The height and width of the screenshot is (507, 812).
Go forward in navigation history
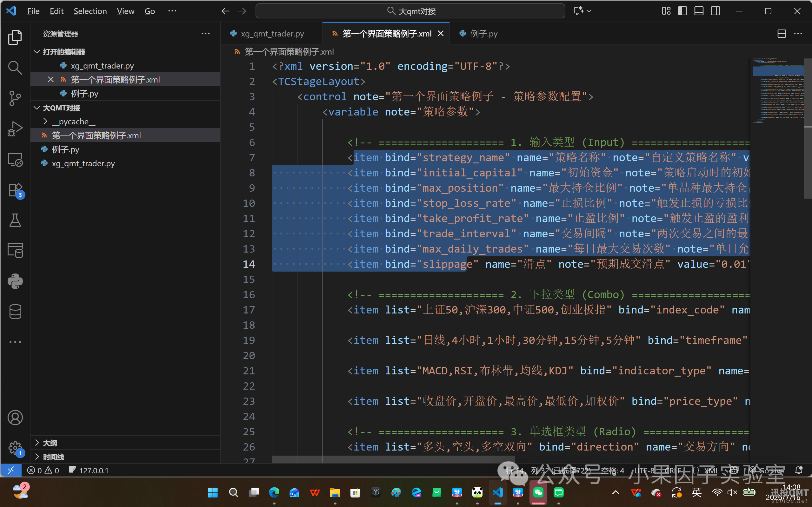click(242, 11)
